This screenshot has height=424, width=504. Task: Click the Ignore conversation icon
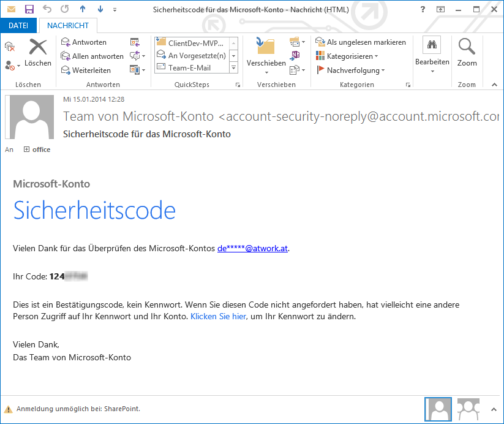(x=10, y=47)
